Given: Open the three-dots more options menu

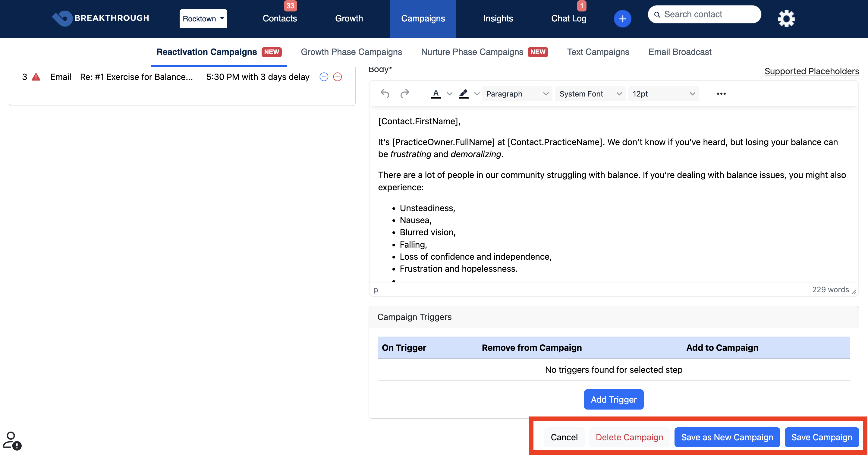Looking at the screenshot, I should pyautogui.click(x=721, y=93).
